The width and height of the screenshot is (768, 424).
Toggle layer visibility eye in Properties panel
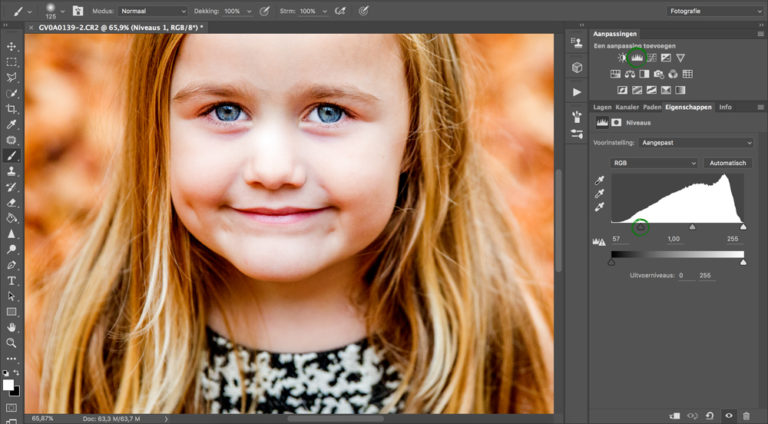point(728,414)
